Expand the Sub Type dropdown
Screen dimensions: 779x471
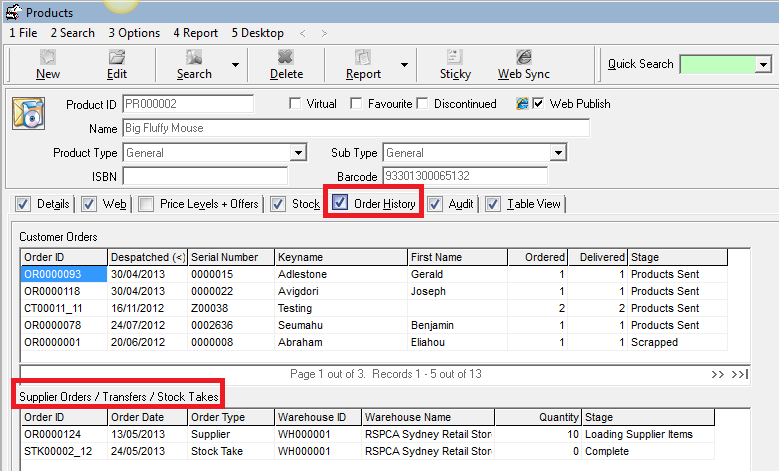tap(558, 153)
